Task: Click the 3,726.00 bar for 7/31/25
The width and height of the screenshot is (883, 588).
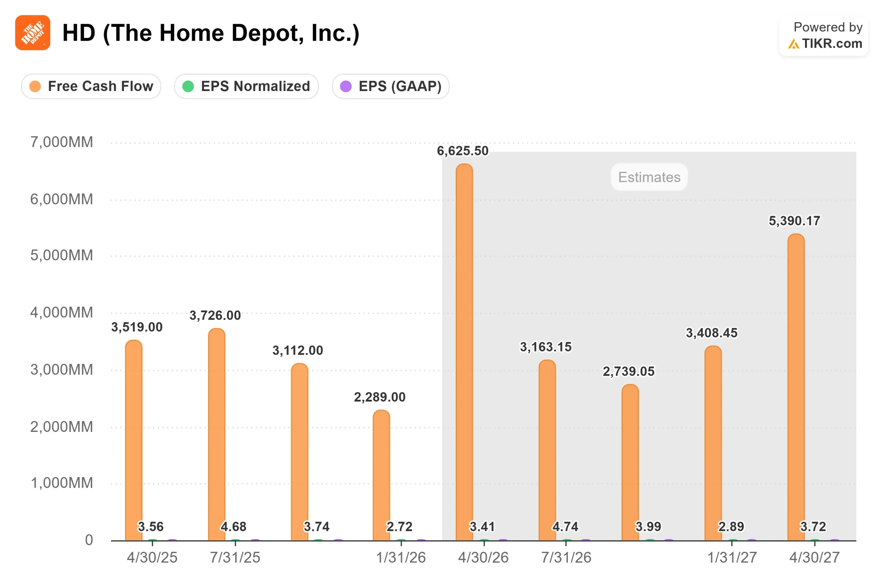Action: coord(217,435)
